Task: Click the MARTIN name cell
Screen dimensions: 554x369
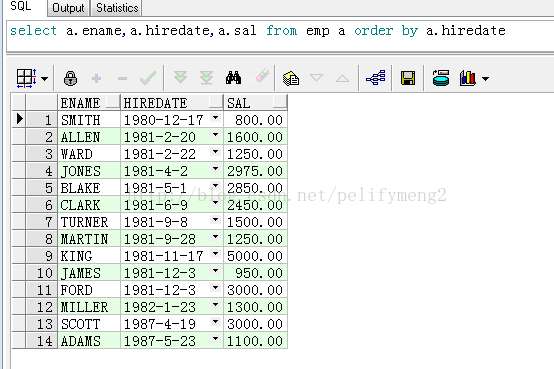Action: 89,239
